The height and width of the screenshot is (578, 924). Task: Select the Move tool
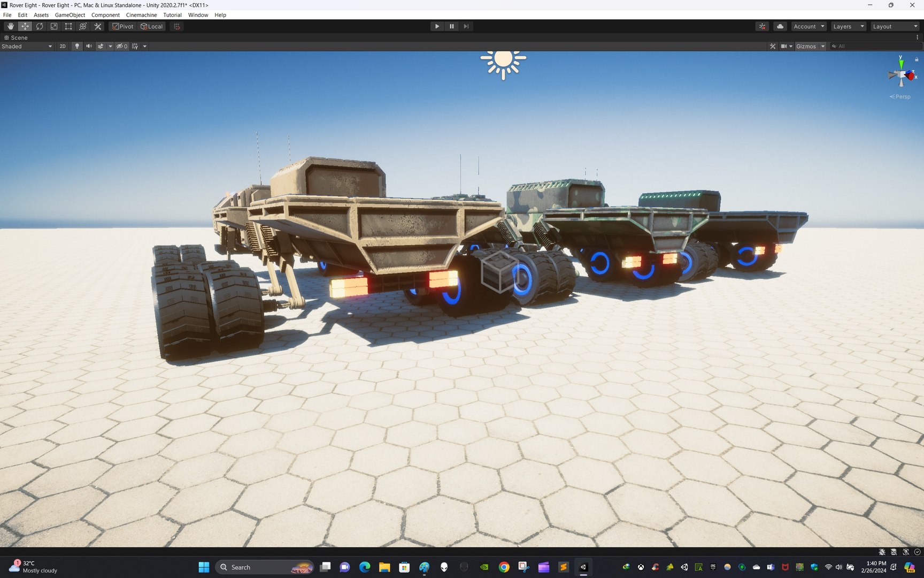coord(25,26)
